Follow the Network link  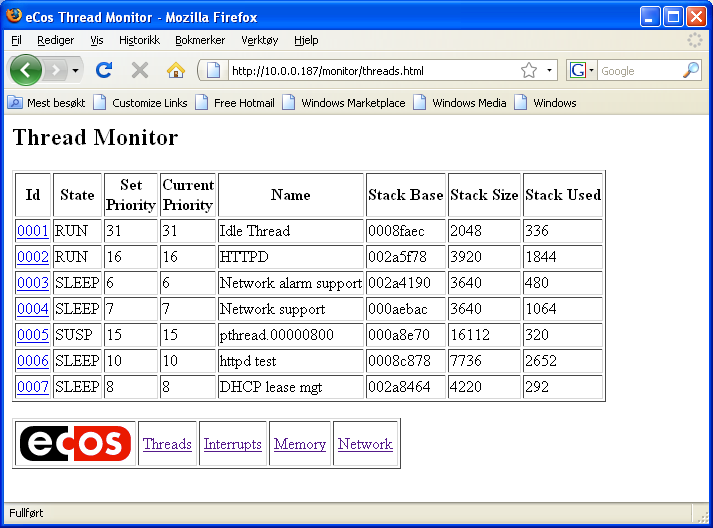tap(365, 444)
